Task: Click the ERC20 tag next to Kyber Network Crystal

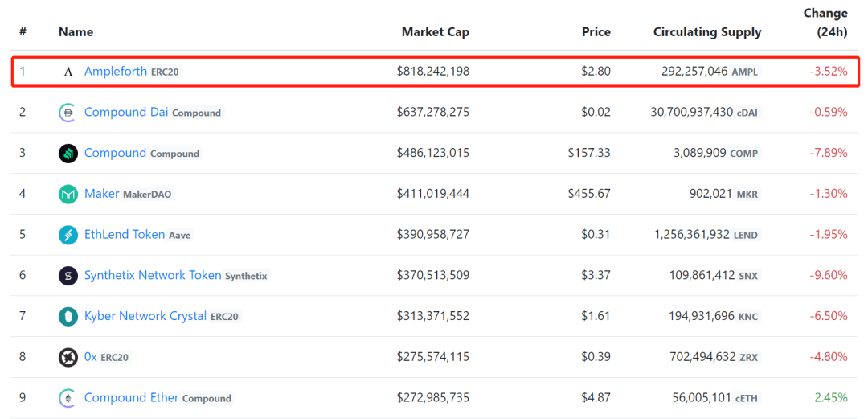Action: (x=225, y=317)
